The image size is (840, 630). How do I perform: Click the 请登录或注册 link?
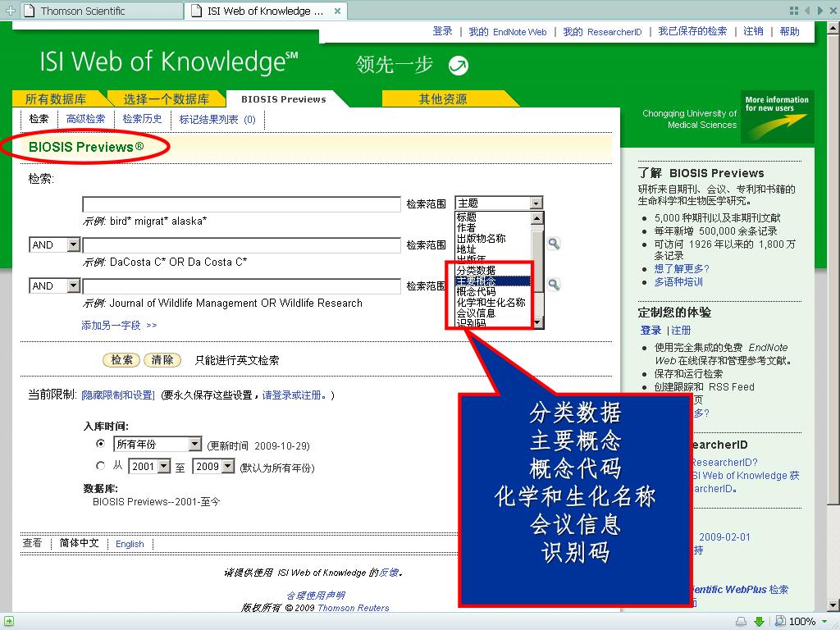pyautogui.click(x=294, y=395)
